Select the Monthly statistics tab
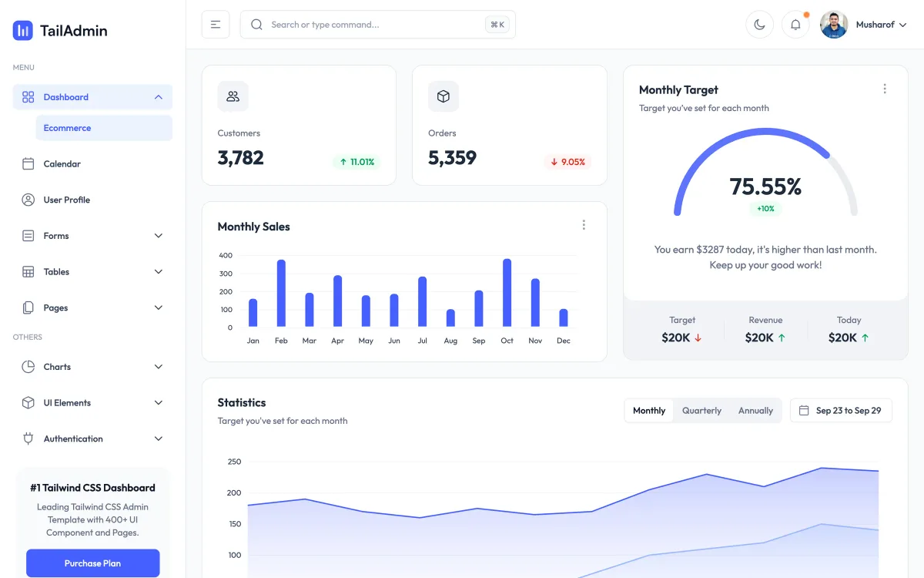 click(649, 411)
